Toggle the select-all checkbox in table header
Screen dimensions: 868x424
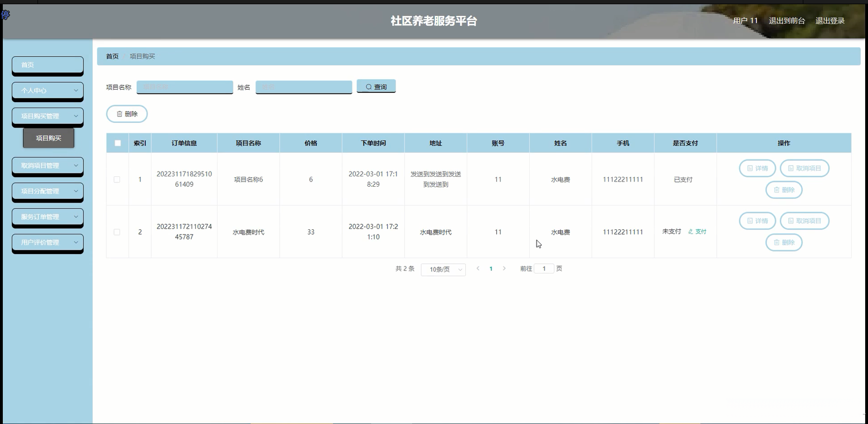[118, 143]
